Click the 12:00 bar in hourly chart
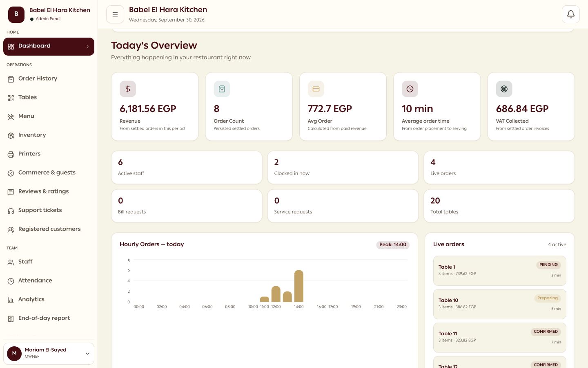This screenshot has width=588, height=368. [x=276, y=294]
